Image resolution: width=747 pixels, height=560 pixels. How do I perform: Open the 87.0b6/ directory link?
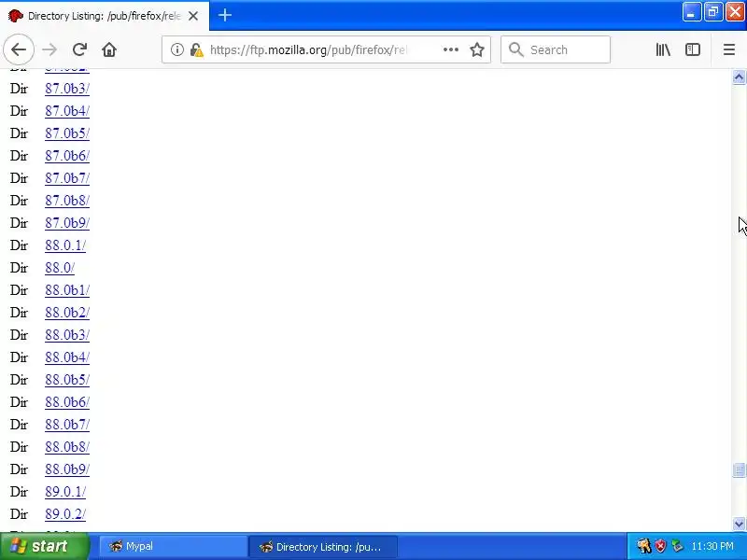(x=67, y=156)
